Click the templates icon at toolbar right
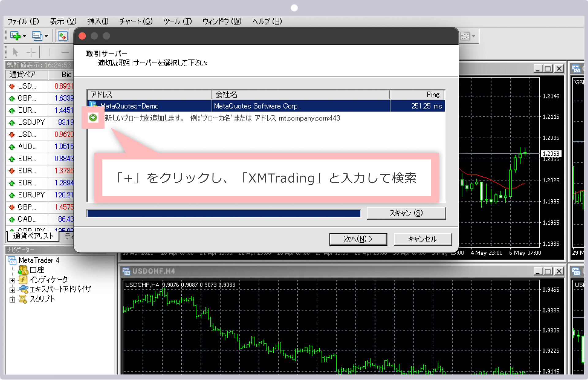The image size is (588, 380). pyautogui.click(x=465, y=36)
